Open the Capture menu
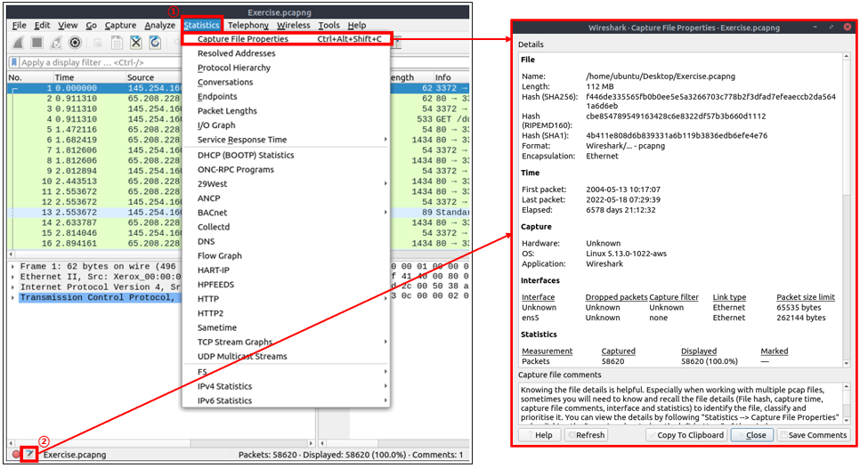 120,26
